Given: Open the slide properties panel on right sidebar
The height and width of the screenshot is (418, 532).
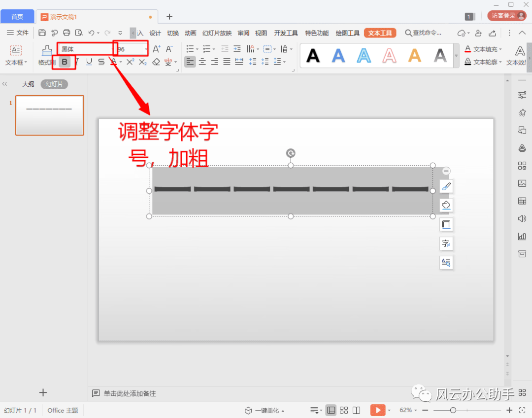Looking at the screenshot, I should [522, 95].
